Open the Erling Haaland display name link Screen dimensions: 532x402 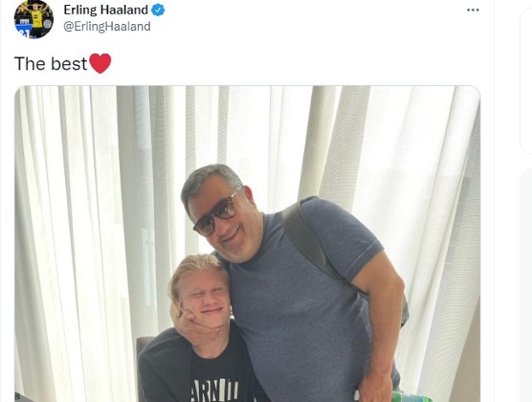click(105, 10)
